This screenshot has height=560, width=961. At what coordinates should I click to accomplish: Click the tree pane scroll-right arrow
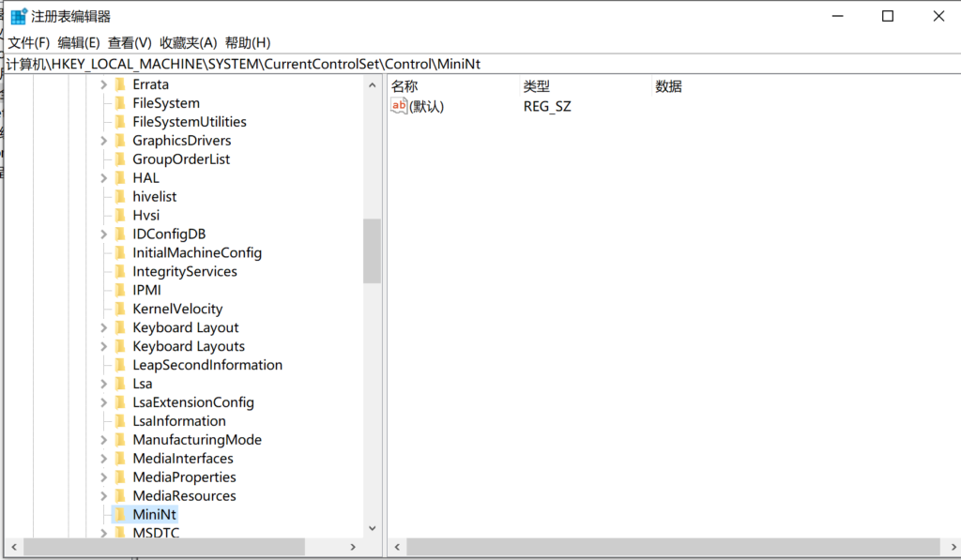(x=353, y=547)
